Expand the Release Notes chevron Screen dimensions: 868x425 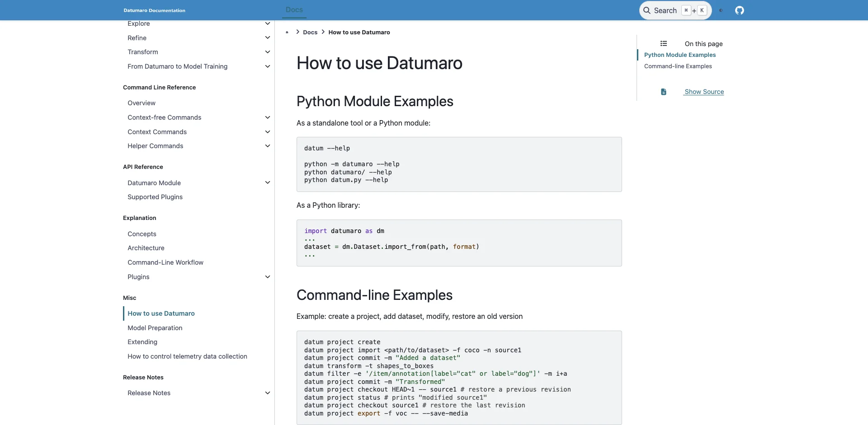click(268, 393)
